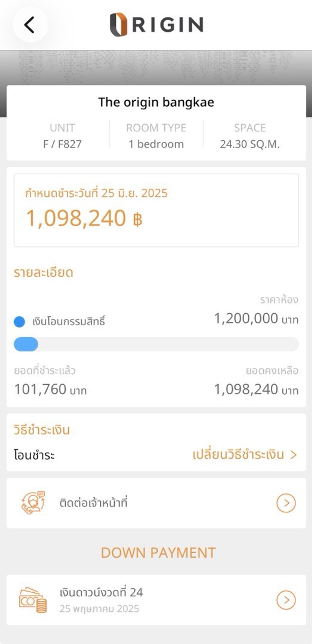Click the เปลี่ยนวิธีชำระเงิน link
This screenshot has width=312, height=644.
click(238, 455)
